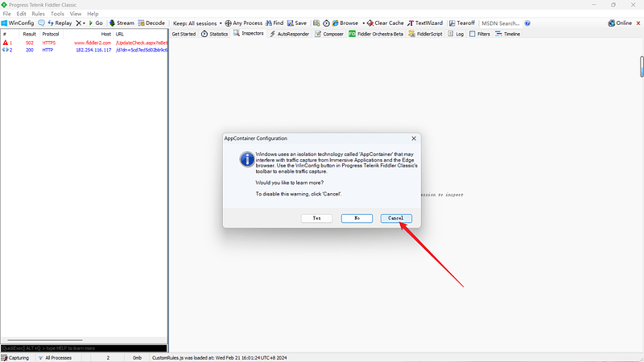Open the Edit menu
Image resolution: width=644 pixels, height=362 pixels.
tap(22, 14)
